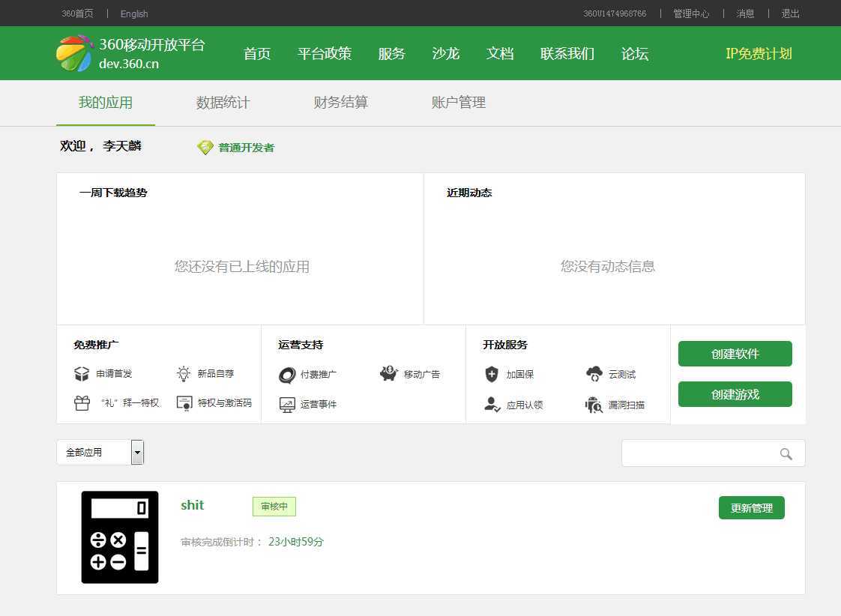Click the gift icon beside “礼”拜一特权
Viewport: 841px width, 616px height.
pos(82,402)
